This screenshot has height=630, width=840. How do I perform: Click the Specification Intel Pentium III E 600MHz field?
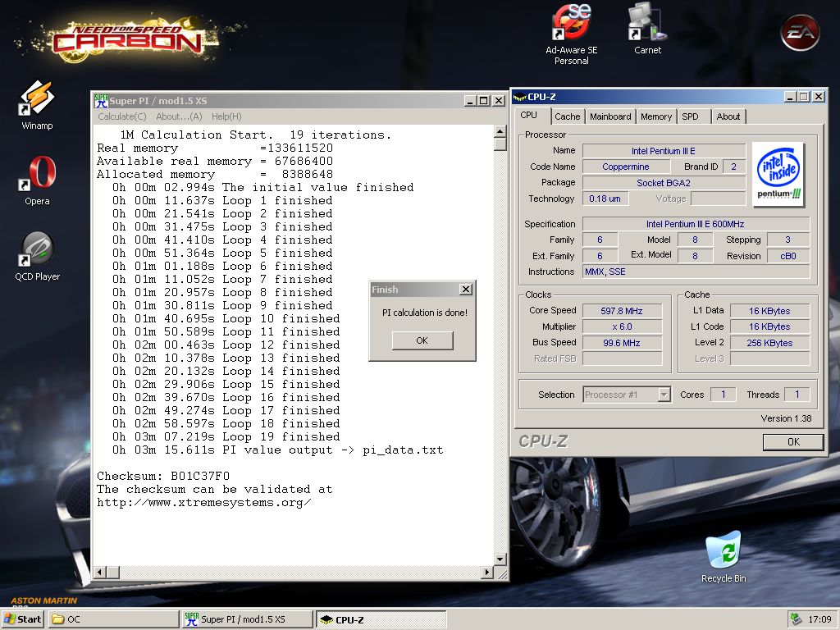[696, 224]
